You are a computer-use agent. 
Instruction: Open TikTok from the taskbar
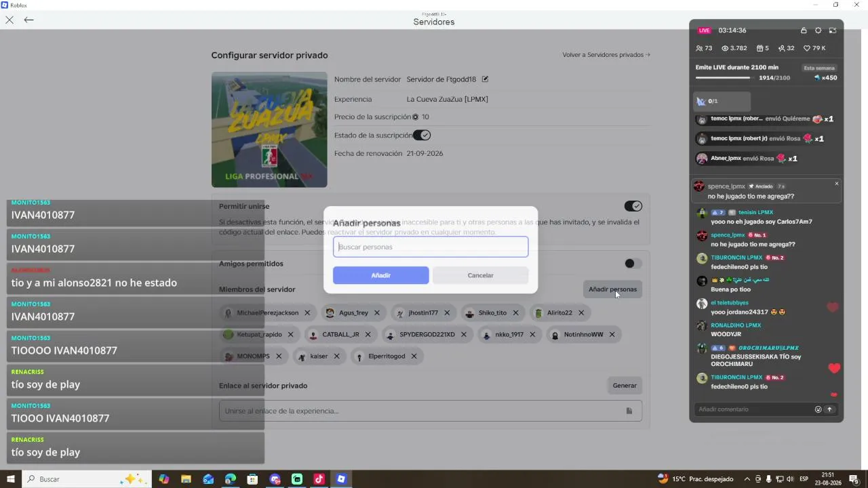point(319,479)
